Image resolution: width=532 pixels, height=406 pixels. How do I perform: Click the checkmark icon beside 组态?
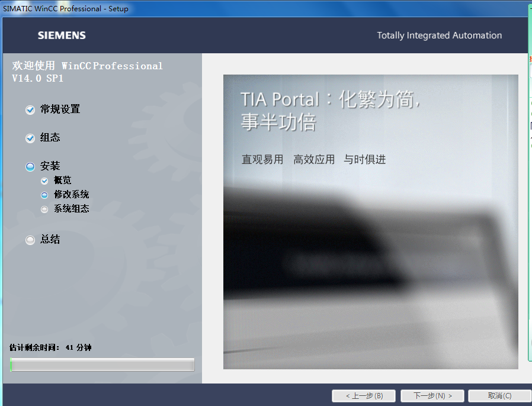coord(30,138)
